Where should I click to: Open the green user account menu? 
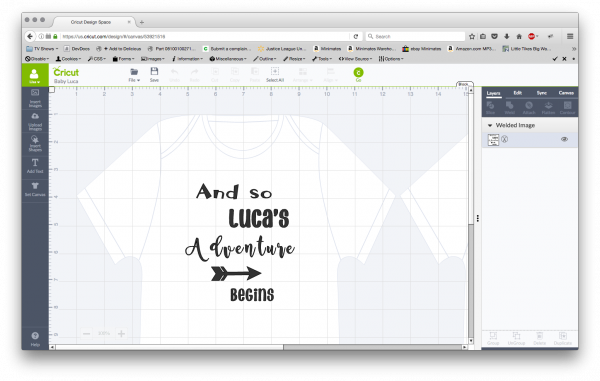35,75
